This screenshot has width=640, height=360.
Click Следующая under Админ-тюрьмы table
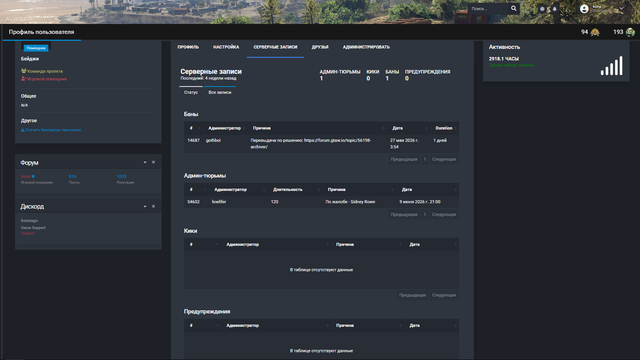click(444, 214)
